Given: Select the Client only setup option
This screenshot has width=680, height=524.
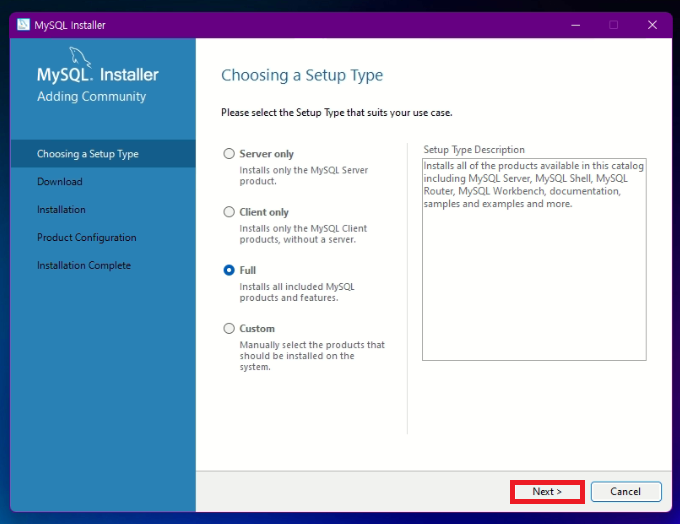Looking at the screenshot, I should coord(229,212).
